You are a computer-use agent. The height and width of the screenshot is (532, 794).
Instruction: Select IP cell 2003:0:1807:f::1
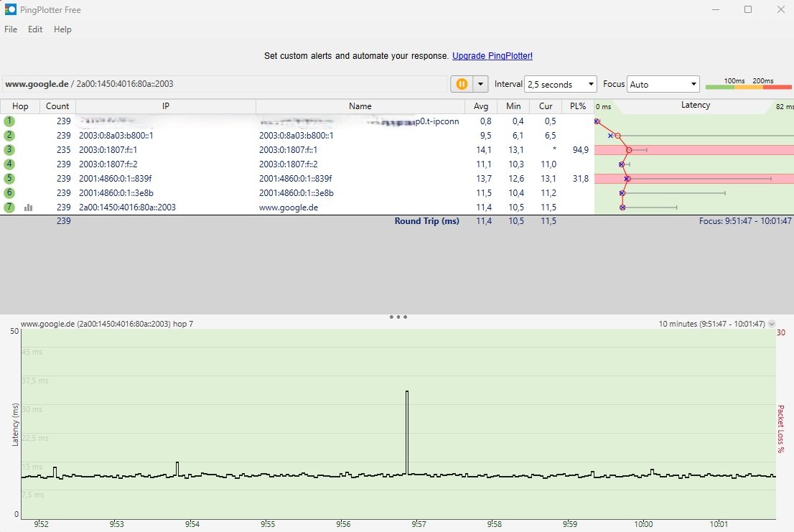click(108, 150)
